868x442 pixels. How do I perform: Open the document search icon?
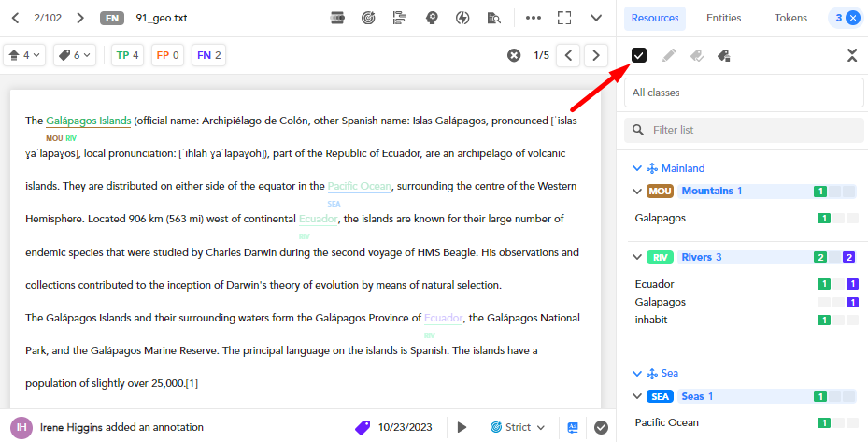pyautogui.click(x=493, y=18)
